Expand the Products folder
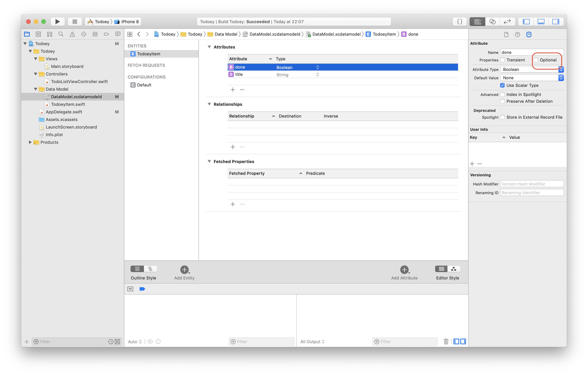The image size is (588, 375). 30,142
